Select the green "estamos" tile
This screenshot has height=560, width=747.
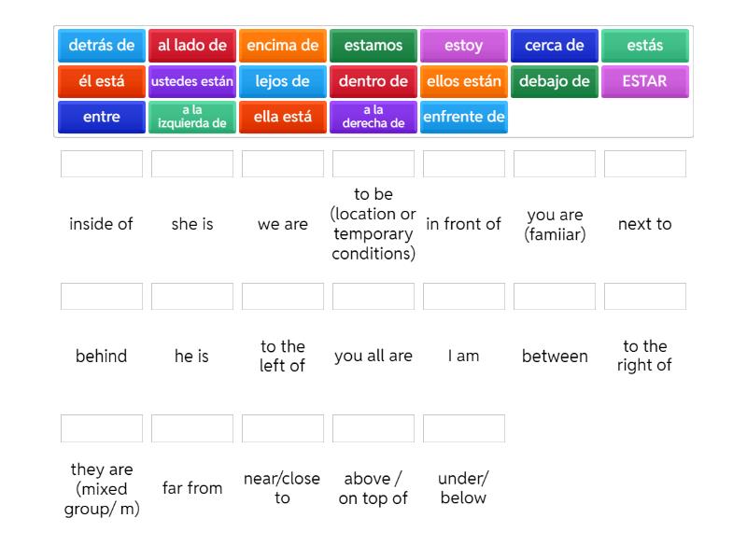click(x=373, y=44)
